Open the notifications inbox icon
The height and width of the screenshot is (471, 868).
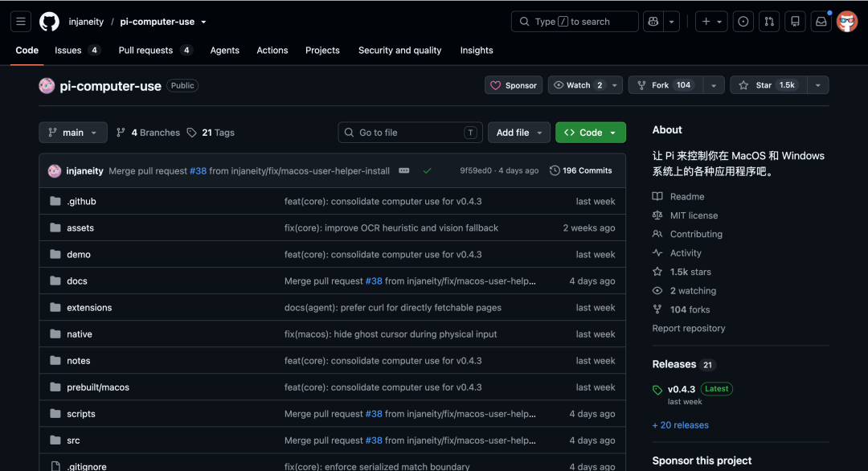[821, 22]
